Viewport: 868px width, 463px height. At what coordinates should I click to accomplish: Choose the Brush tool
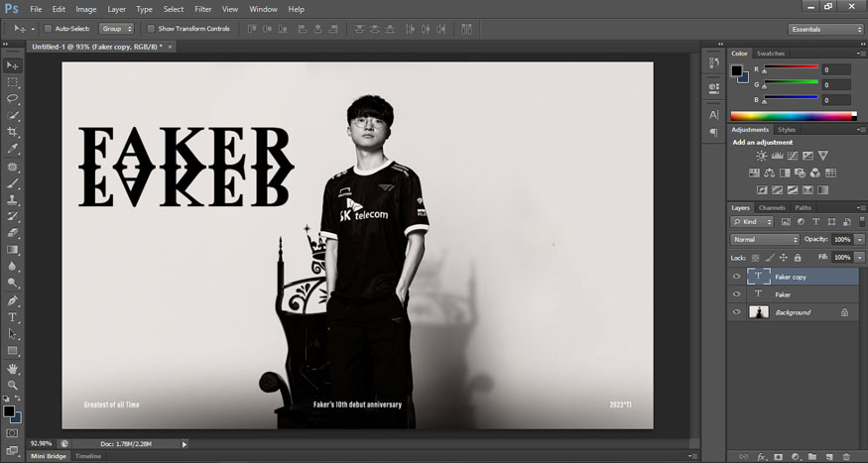point(12,183)
